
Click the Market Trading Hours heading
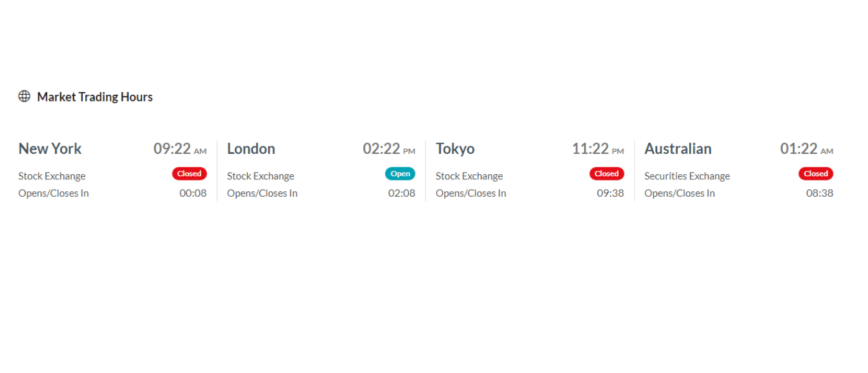click(x=95, y=97)
